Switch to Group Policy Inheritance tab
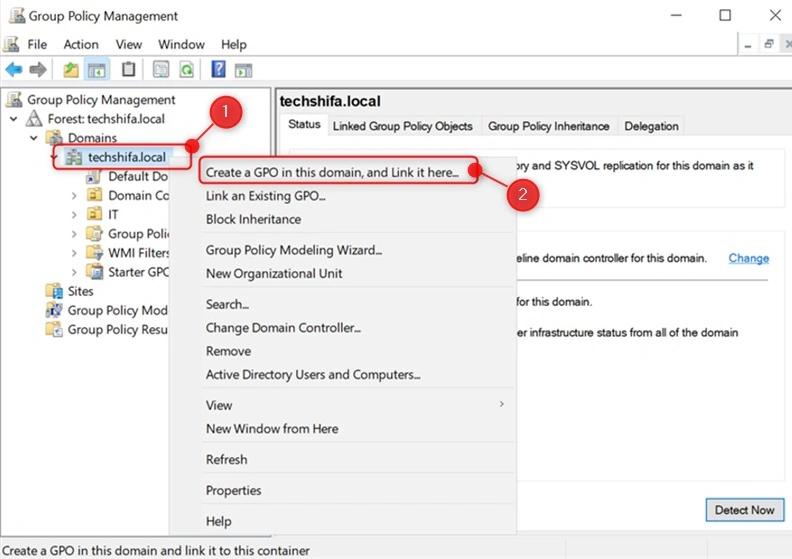Viewport: 792px width, 559px height. (549, 126)
